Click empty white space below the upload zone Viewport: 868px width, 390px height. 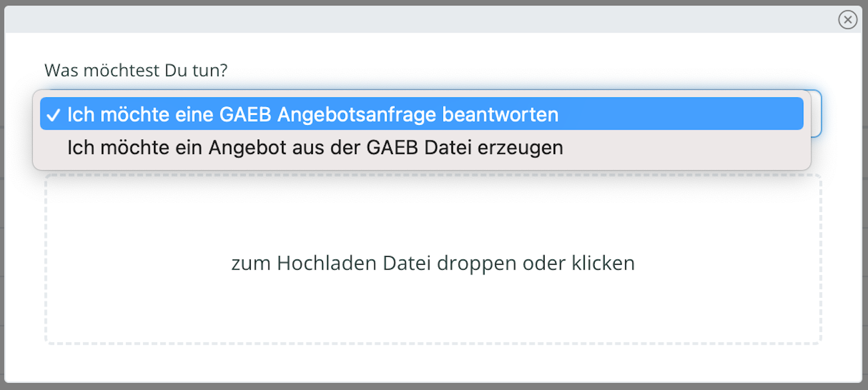pos(433,363)
